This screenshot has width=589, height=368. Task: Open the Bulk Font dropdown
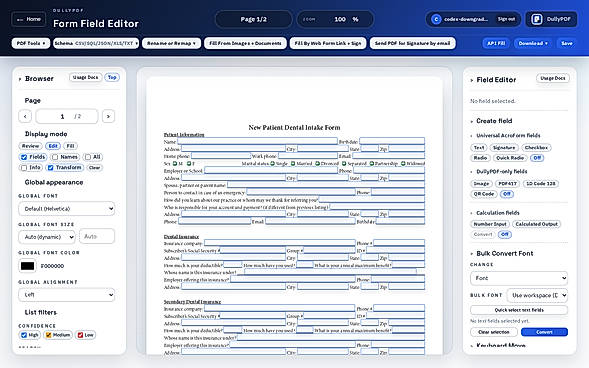tap(537, 296)
